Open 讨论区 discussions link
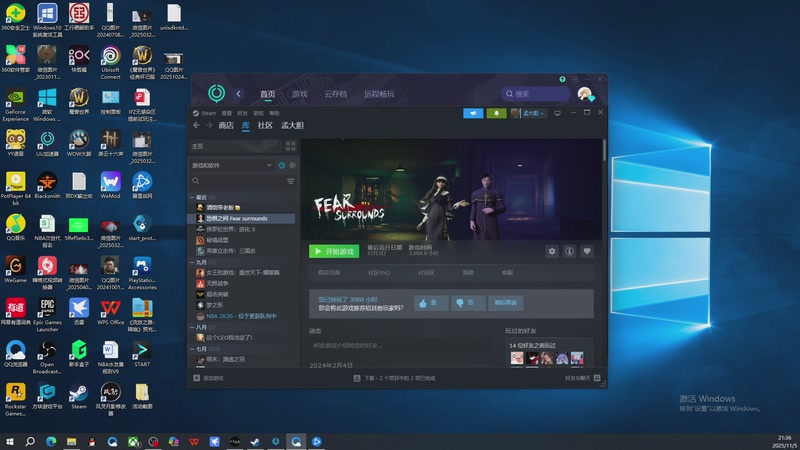 click(x=426, y=273)
